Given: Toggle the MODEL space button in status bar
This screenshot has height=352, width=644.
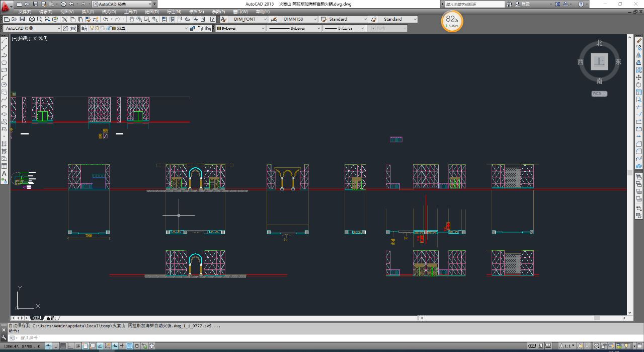Looking at the screenshot, I should 532,346.
